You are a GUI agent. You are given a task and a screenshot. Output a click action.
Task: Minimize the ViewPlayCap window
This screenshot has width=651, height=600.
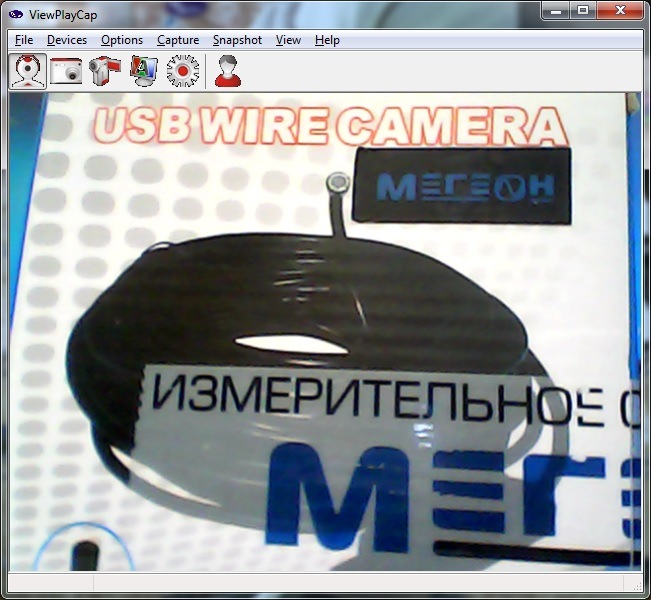tap(556, 10)
